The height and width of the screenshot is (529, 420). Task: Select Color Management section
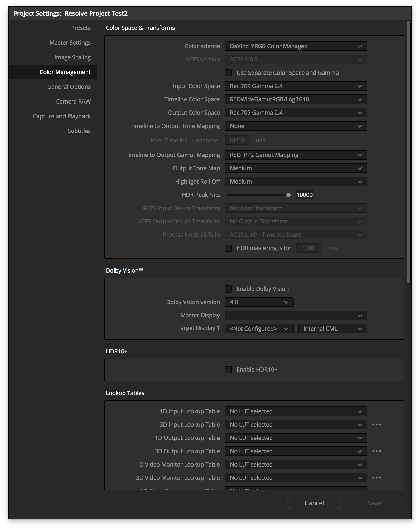tap(52, 72)
